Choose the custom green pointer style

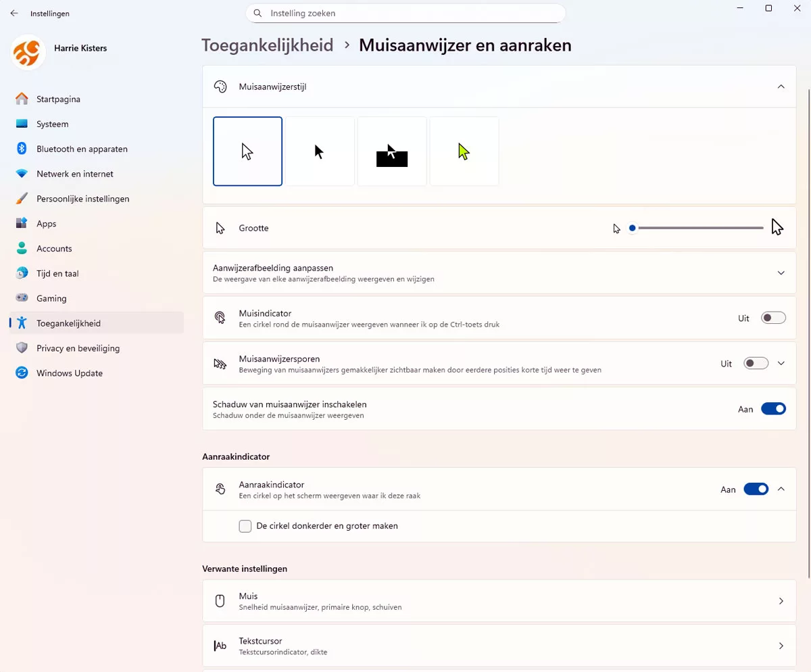464,151
